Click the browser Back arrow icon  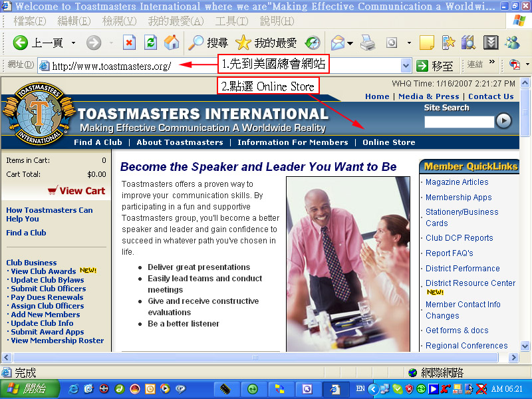[21, 43]
